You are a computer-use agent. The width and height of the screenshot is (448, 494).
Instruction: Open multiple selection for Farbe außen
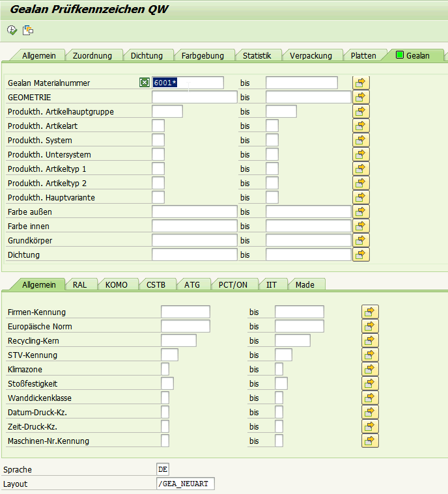click(361, 212)
